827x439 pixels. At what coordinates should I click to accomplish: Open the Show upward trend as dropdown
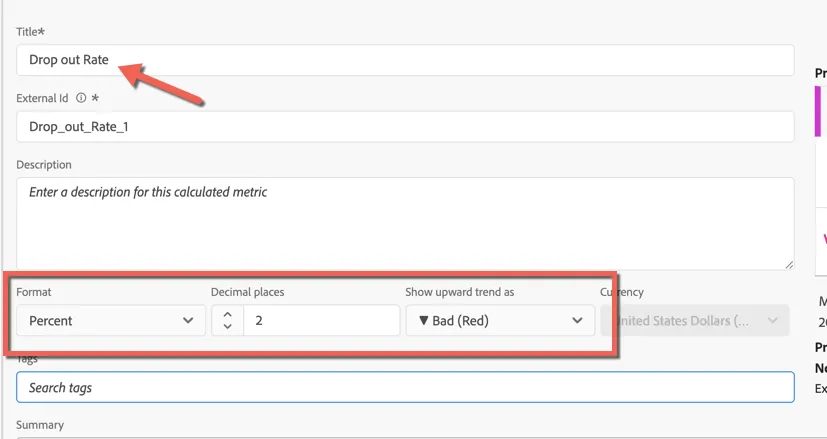500,320
